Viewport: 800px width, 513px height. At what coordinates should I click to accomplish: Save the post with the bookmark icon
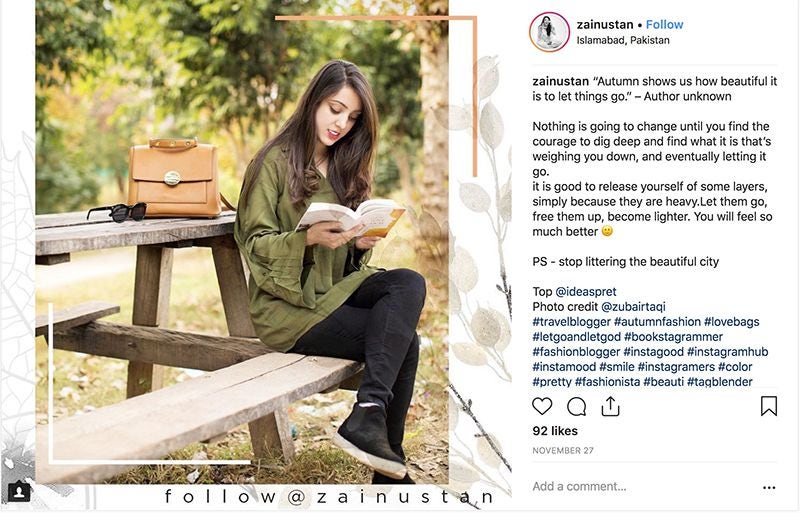[x=769, y=406]
